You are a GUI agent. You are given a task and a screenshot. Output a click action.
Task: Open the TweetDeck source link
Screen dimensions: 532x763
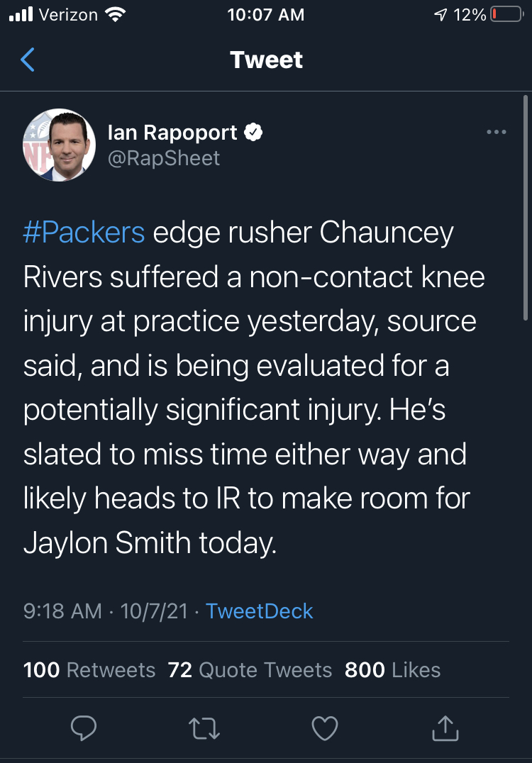(259, 611)
